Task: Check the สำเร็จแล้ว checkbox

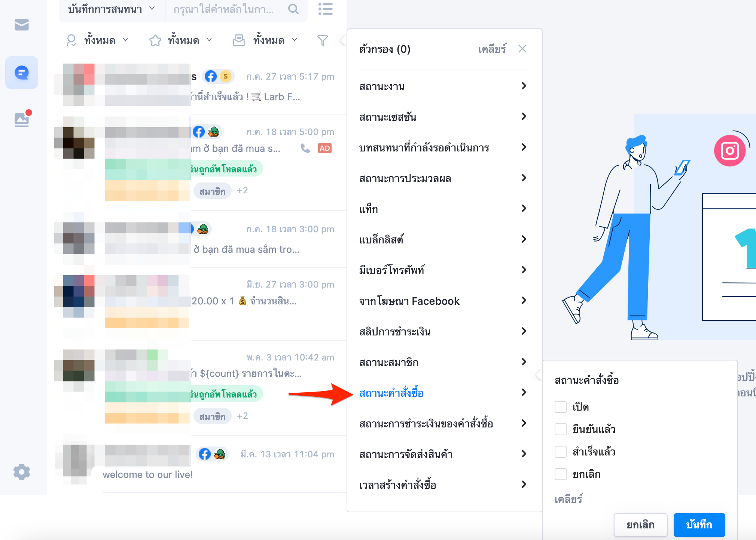Action: 561,452
